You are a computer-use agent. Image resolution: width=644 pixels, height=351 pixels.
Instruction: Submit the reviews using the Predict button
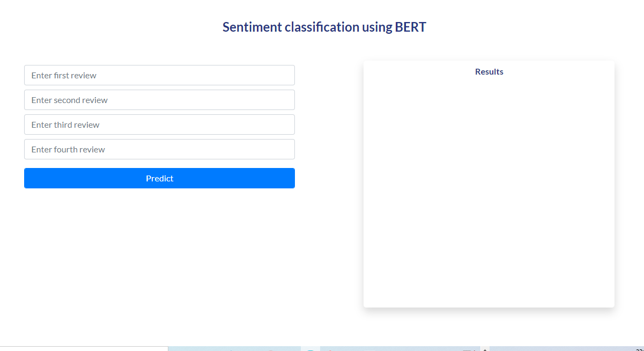coord(159,178)
